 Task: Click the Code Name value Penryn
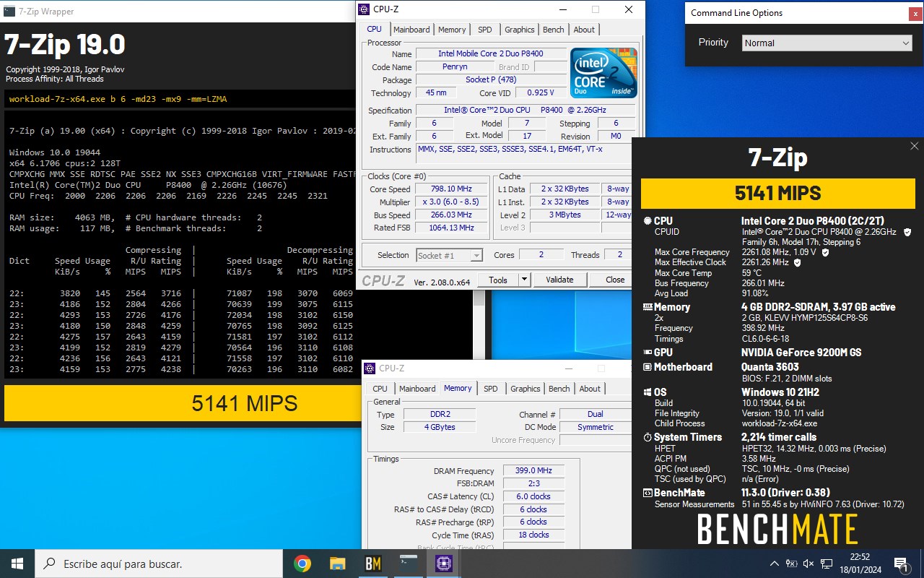click(455, 66)
